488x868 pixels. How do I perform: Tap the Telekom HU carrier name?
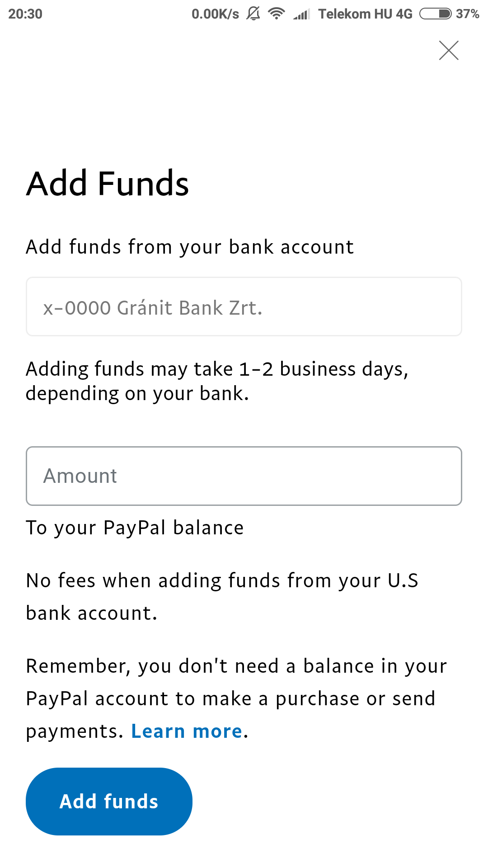[355, 14]
